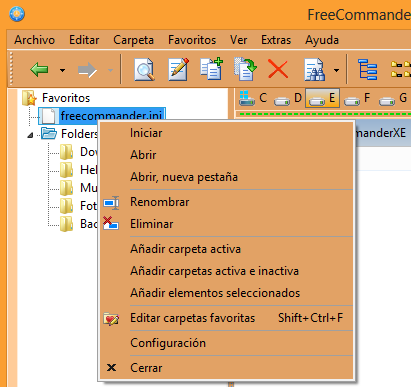
Task: Click the green Back arrow icon
Action: point(39,70)
